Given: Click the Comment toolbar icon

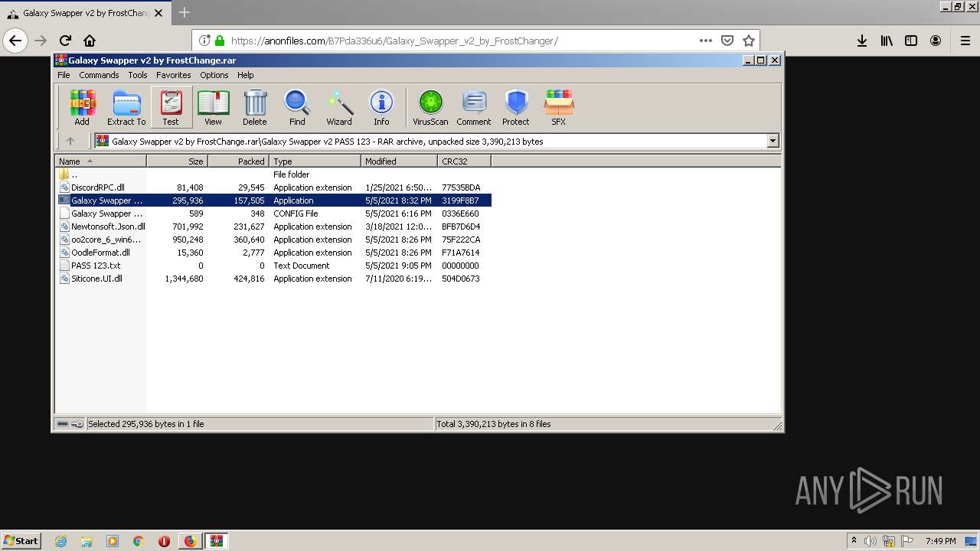Looking at the screenshot, I should click(x=474, y=107).
